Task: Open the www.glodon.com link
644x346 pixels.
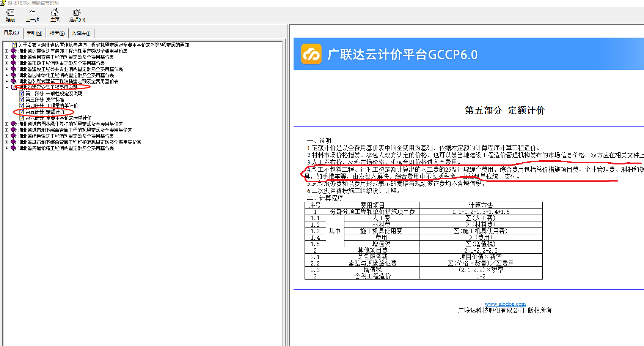Action: [505, 304]
